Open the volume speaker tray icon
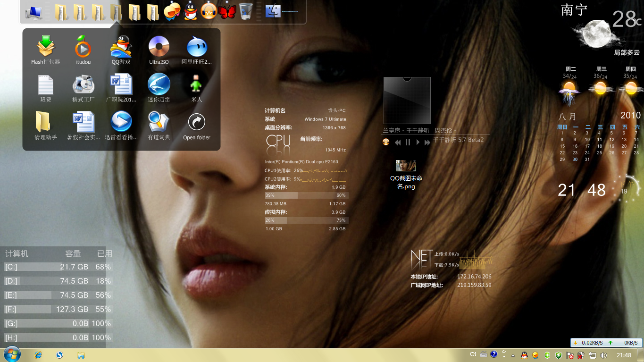 604,355
